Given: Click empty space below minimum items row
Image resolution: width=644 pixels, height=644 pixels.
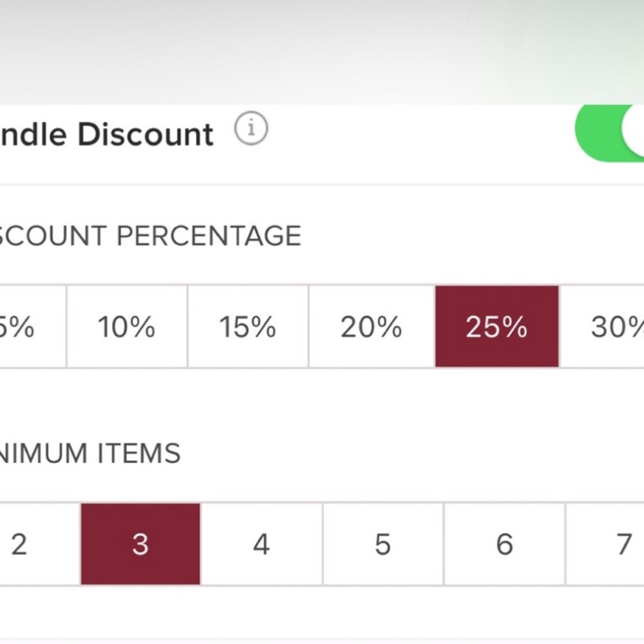Looking at the screenshot, I should pos(322,612).
